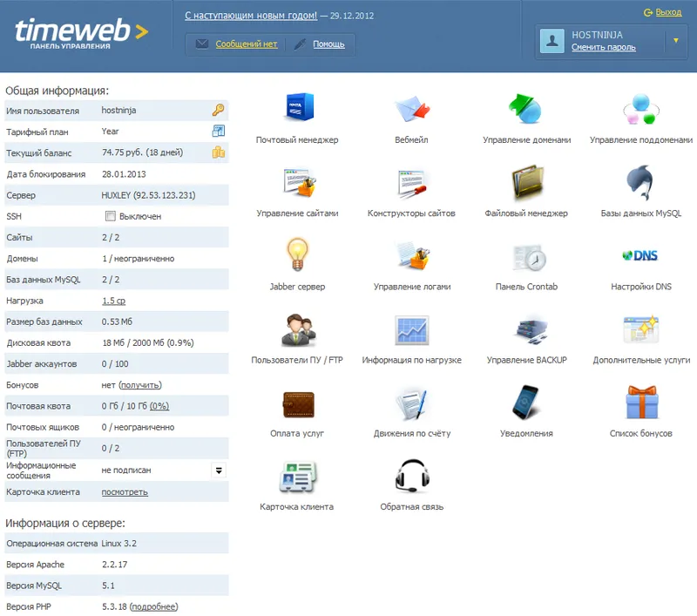
Task: Open Управление сайтами site management icon
Action: click(299, 182)
